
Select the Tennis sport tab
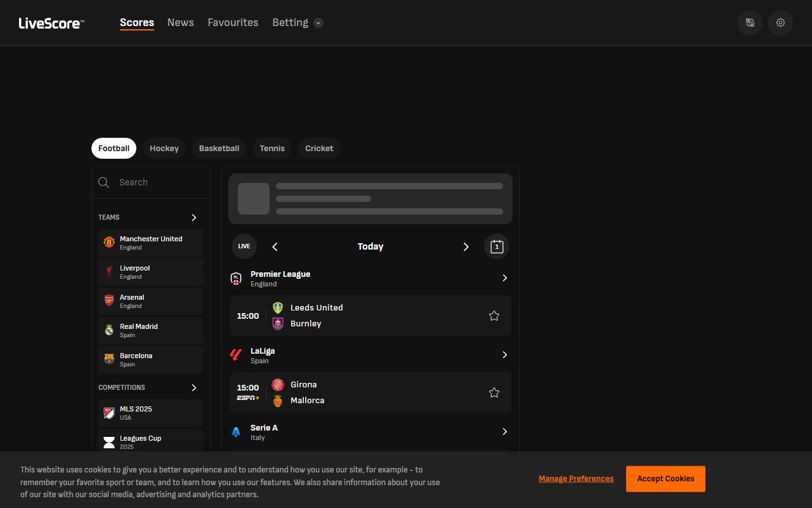click(272, 148)
